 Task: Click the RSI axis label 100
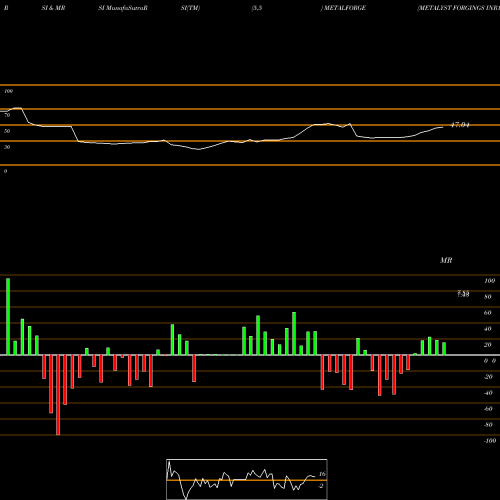(x=8, y=91)
